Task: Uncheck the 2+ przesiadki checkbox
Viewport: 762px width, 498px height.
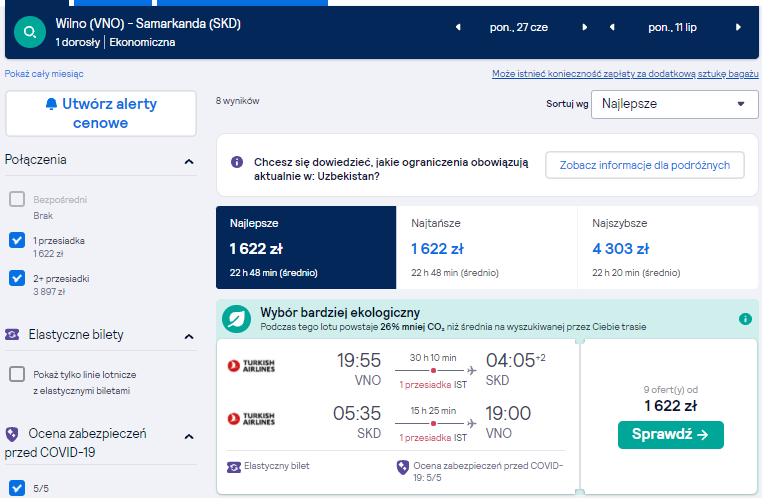Action: coord(17,278)
